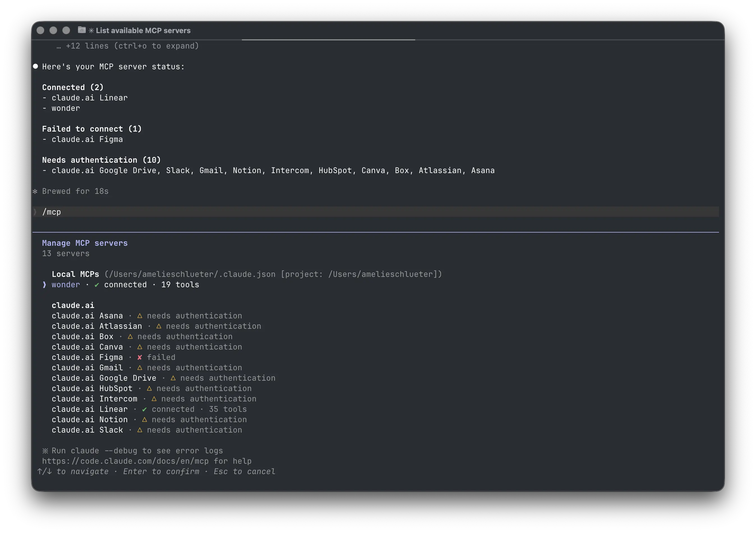Select the claude.ai Slack server row
The width and height of the screenshot is (756, 533).
click(147, 430)
